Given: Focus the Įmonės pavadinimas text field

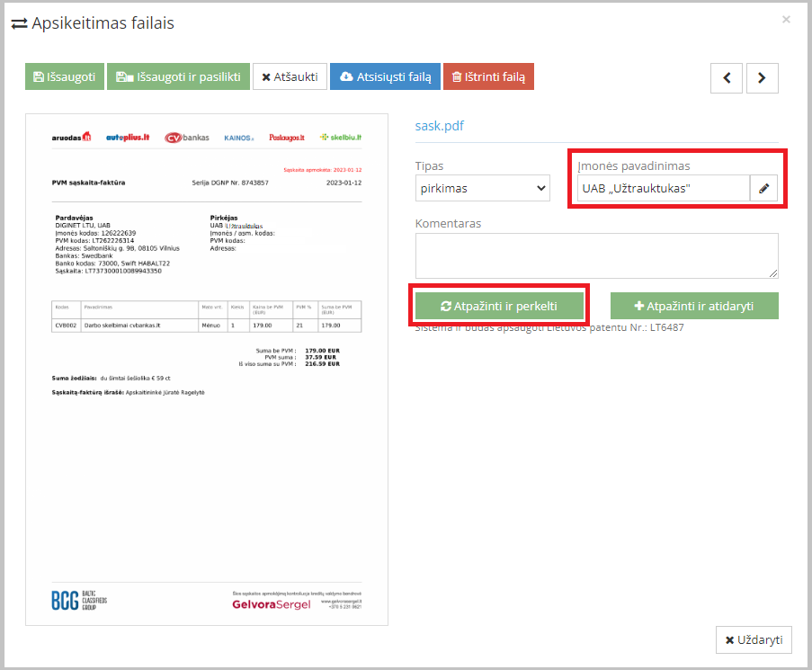Looking at the screenshot, I should 663,188.
